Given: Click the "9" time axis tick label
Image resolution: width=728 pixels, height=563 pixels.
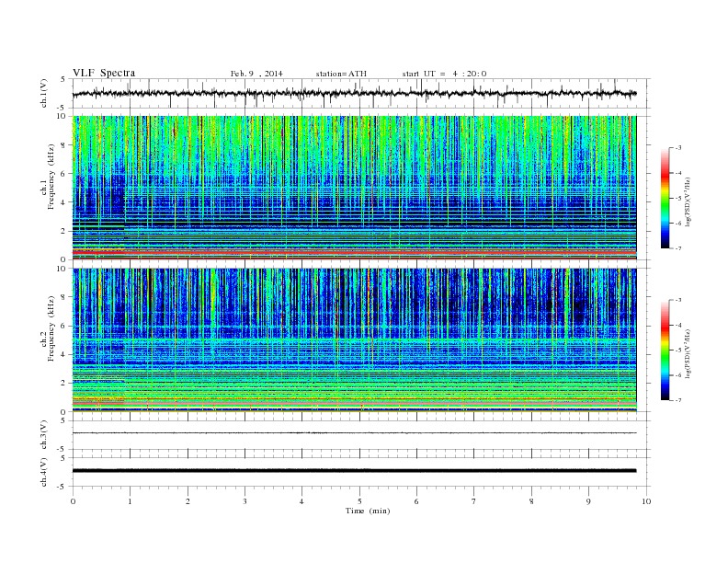Looking at the screenshot, I should pyautogui.click(x=588, y=501).
